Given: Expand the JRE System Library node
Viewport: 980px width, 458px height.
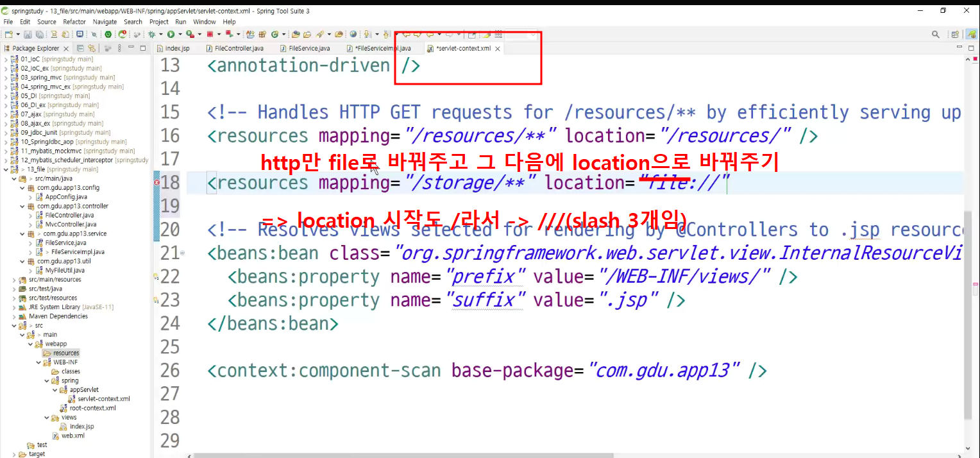Looking at the screenshot, I should click(14, 307).
